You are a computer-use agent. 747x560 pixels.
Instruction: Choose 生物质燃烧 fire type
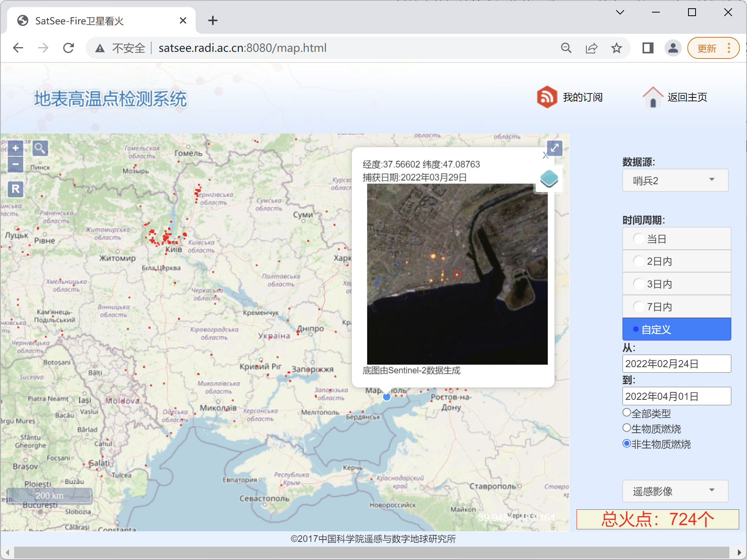627,428
